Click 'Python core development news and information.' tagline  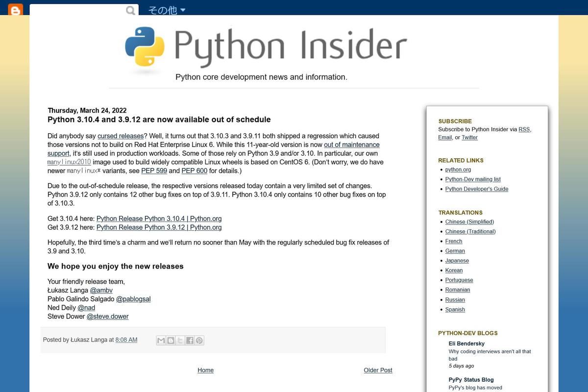(x=261, y=77)
